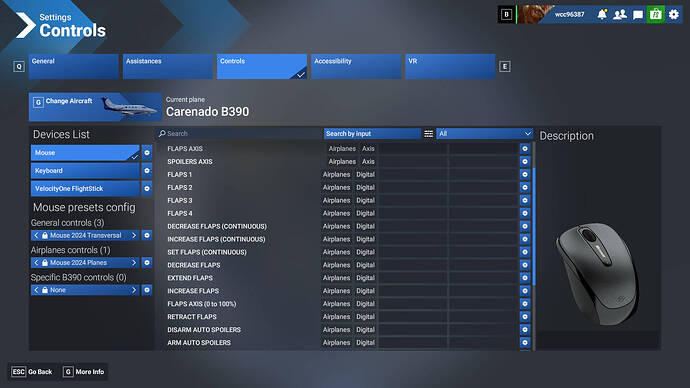Screen dimensions: 690x388
Task: Click the gear icon on FLAPS AXIS (0 to 100%) row
Action: pyautogui.click(x=525, y=304)
